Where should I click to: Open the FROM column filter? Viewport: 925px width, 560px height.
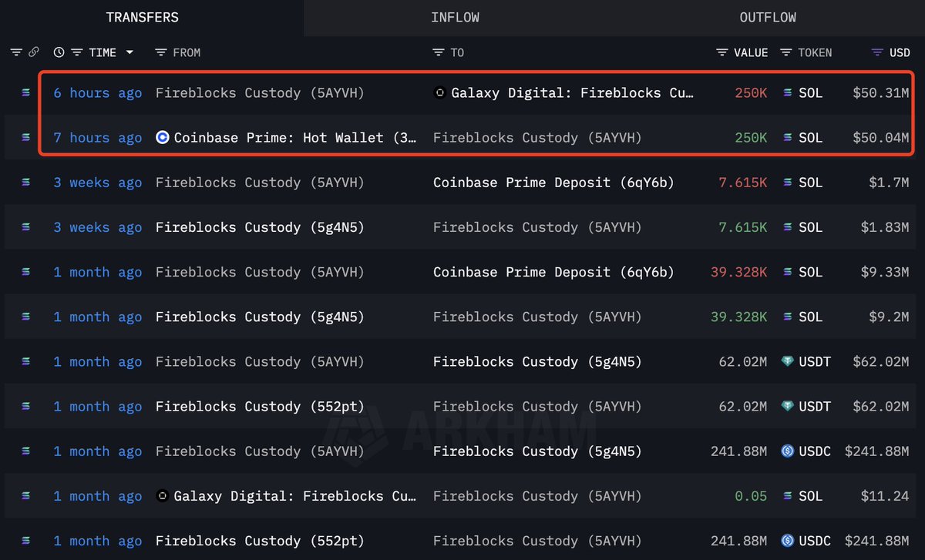click(160, 52)
